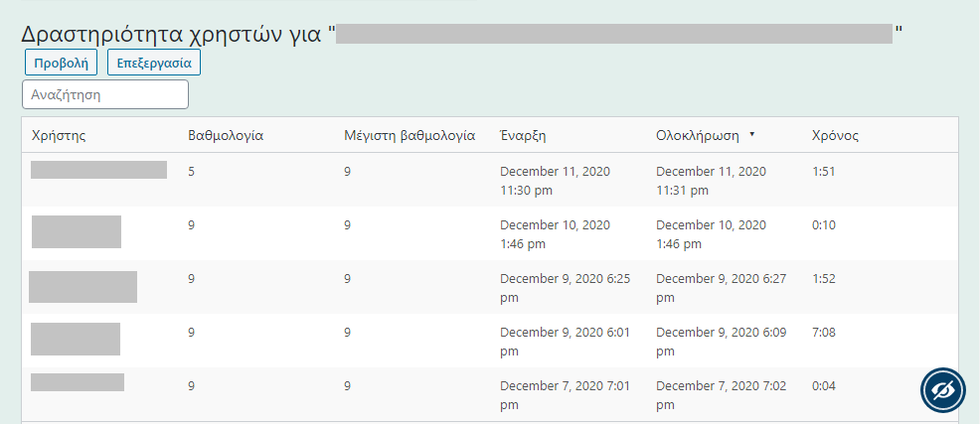Click the sort arrow next to Ολοκλήρωση
Viewport: 980px width, 424px height.
click(751, 135)
